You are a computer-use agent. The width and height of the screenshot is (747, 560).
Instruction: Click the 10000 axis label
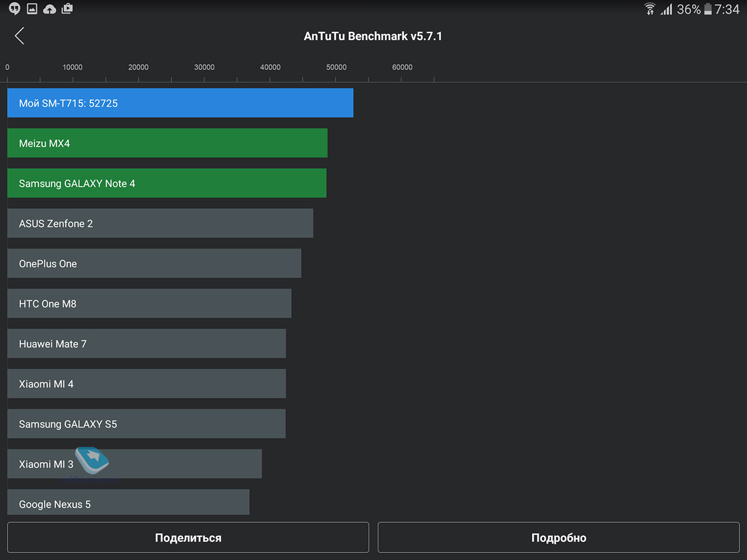72,67
